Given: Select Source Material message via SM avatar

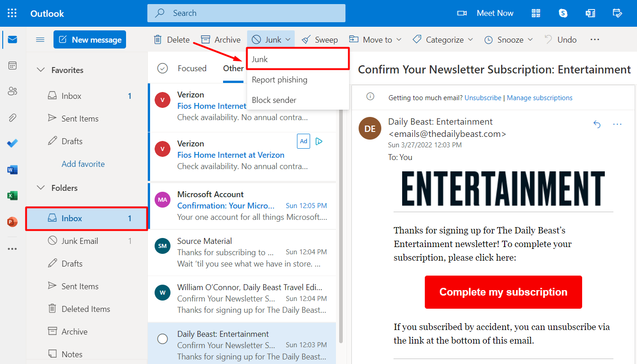Looking at the screenshot, I should point(162,246).
